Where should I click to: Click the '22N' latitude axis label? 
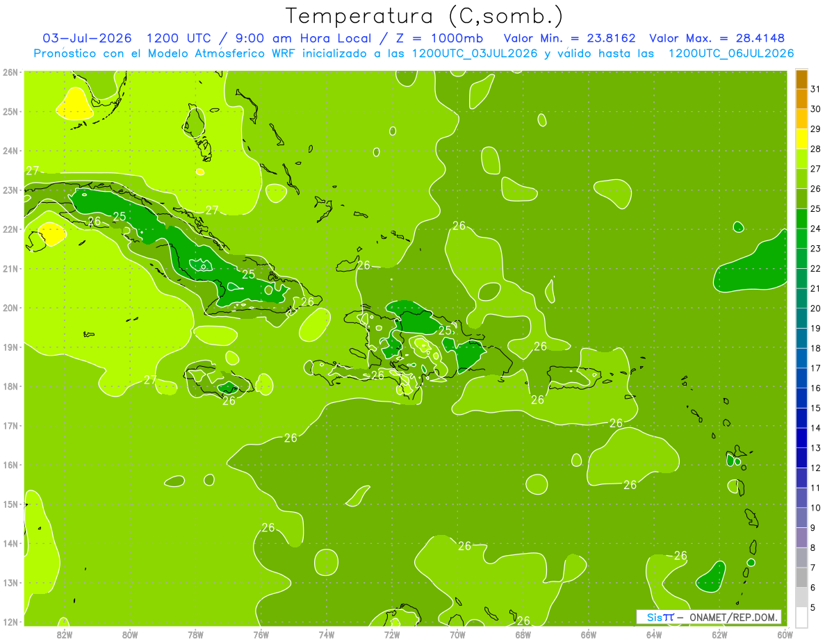click(10, 229)
